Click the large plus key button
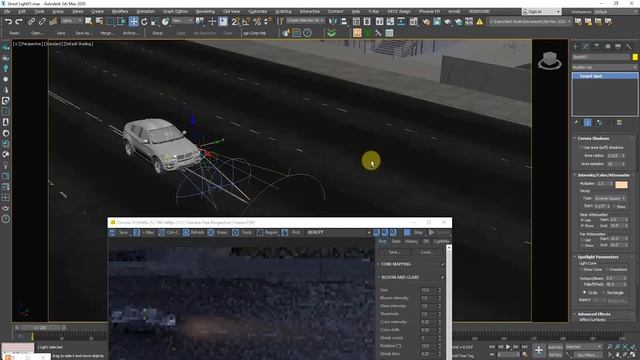Image resolution: width=640 pixels, height=360 pixels. click(x=539, y=350)
